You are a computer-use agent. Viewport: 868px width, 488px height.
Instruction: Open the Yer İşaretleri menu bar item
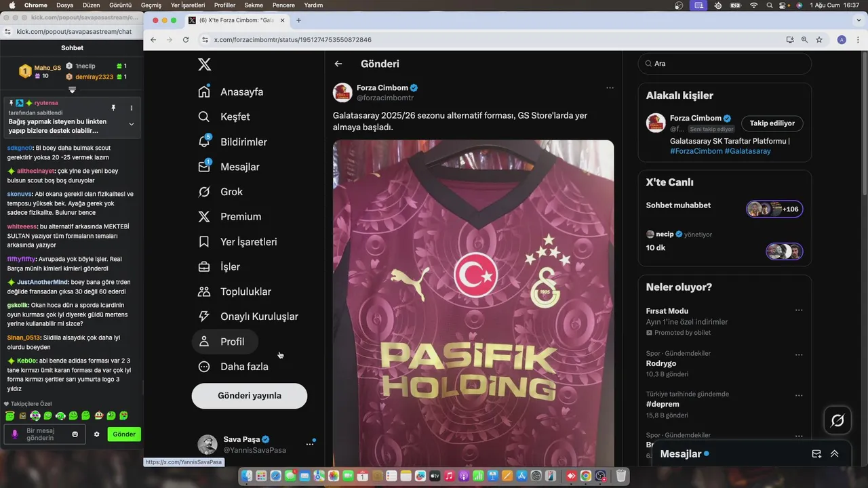click(x=188, y=5)
